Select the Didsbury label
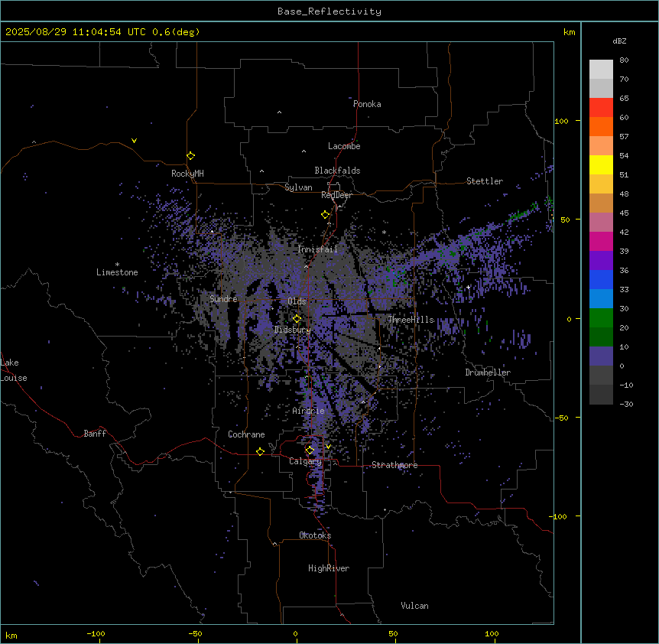659x644 pixels. point(293,330)
